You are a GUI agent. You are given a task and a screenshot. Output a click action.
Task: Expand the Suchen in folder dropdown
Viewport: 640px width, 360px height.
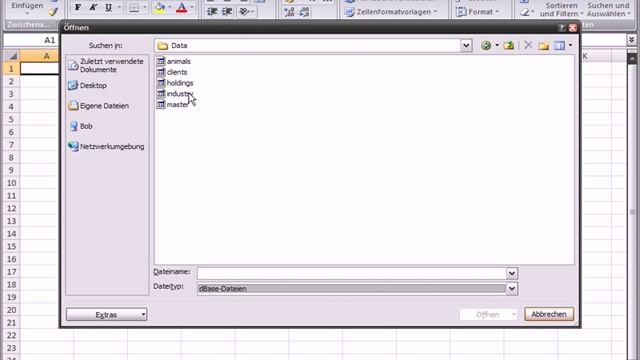tap(466, 45)
